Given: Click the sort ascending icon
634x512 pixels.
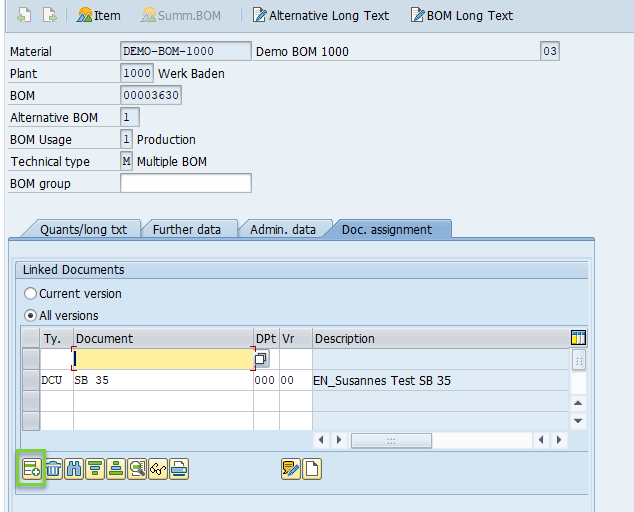Looking at the screenshot, I should [116, 469].
